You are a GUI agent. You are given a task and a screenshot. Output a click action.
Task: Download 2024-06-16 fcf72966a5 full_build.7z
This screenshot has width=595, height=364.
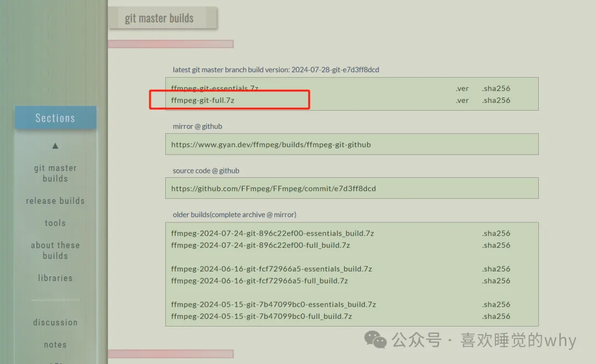click(x=259, y=281)
